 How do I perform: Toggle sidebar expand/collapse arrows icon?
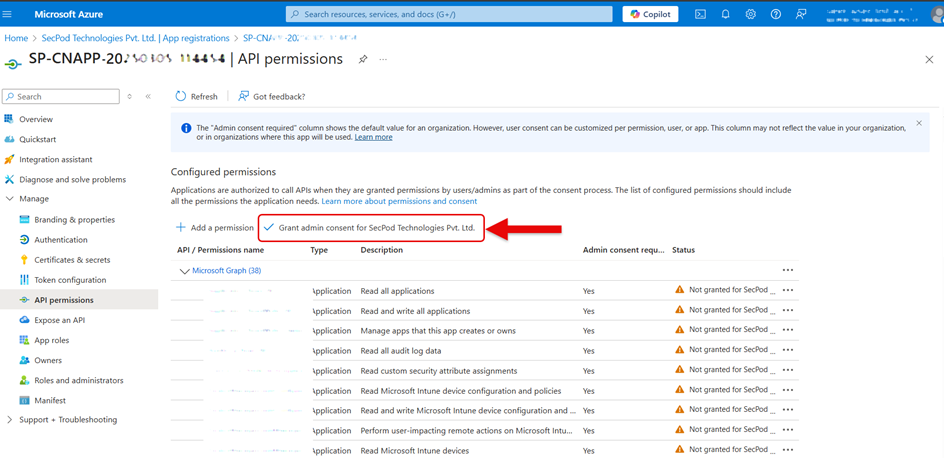pyautogui.click(x=130, y=96)
